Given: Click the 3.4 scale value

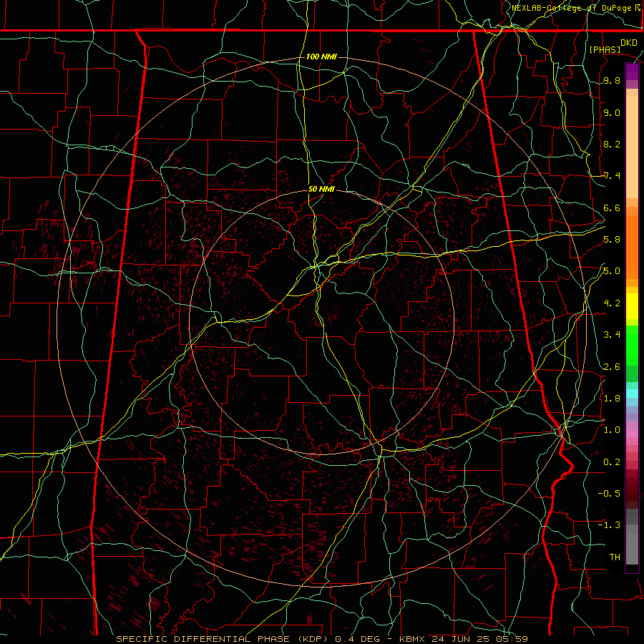Looking at the screenshot, I should [612, 335].
